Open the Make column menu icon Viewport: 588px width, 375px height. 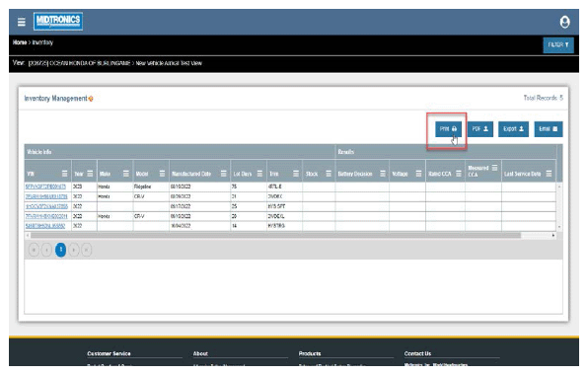(126, 174)
